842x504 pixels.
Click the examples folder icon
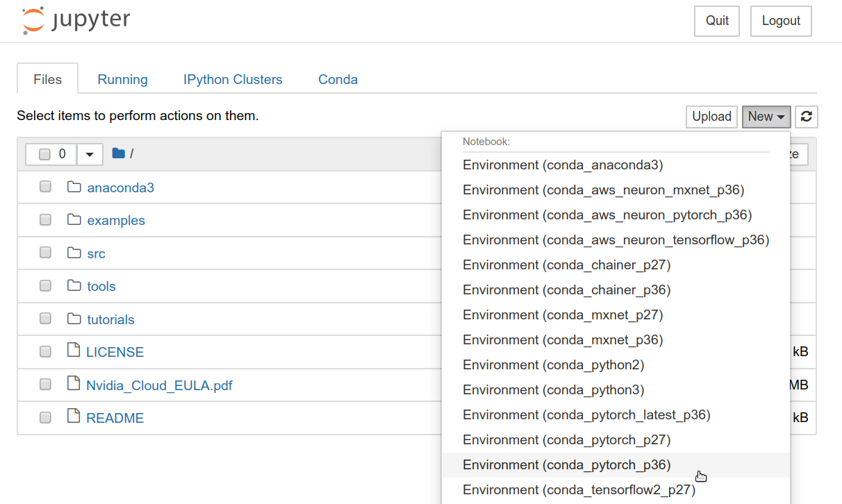[x=74, y=219]
